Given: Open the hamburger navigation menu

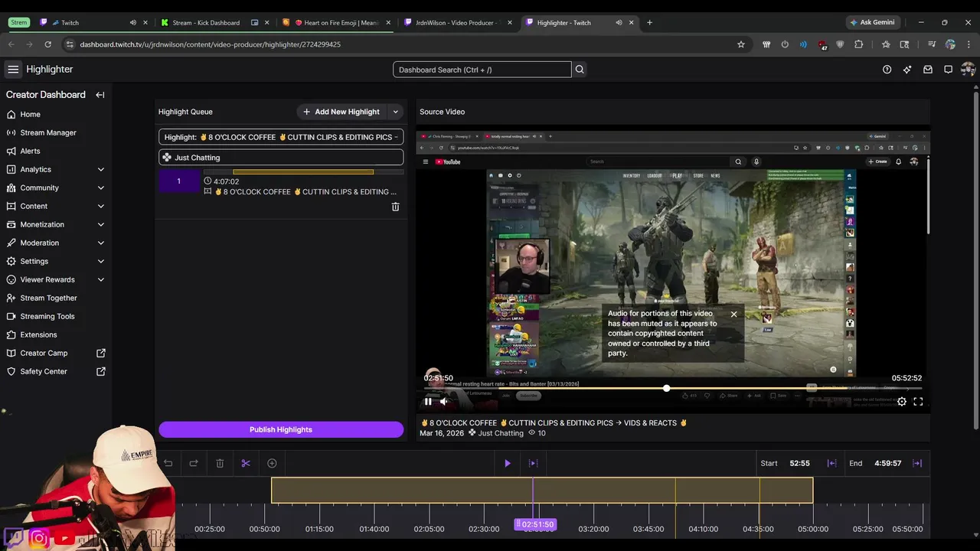Looking at the screenshot, I should pyautogui.click(x=13, y=70).
